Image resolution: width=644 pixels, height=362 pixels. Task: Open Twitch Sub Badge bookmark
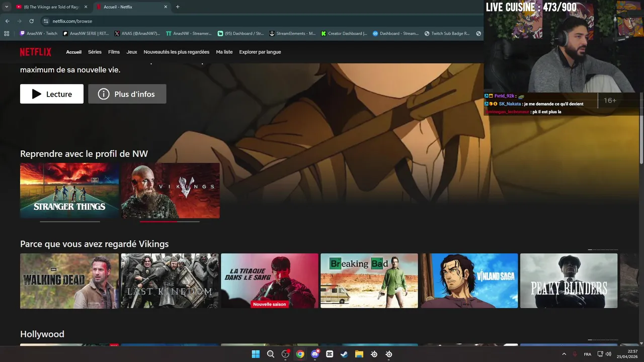click(x=447, y=34)
